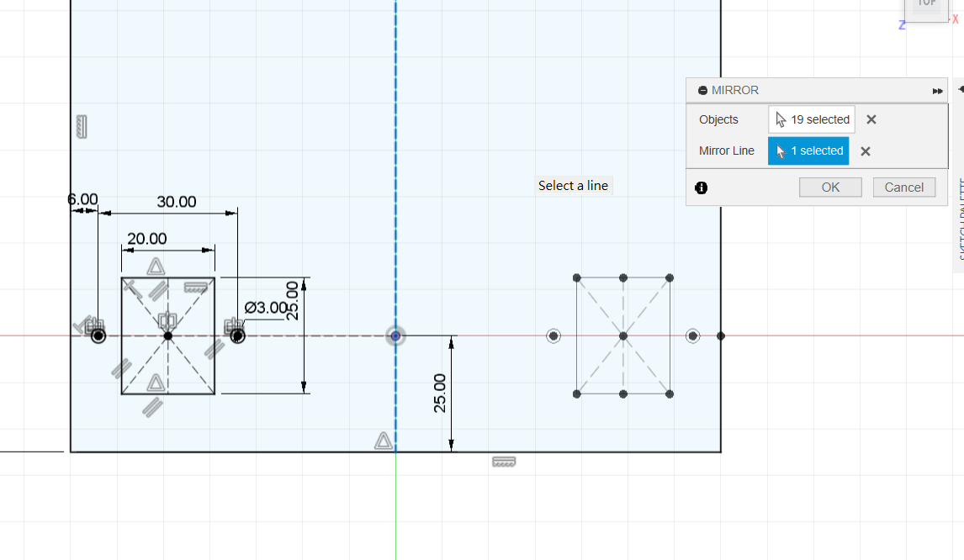
Task: Clear the Objects selection with its X
Action: tap(871, 119)
